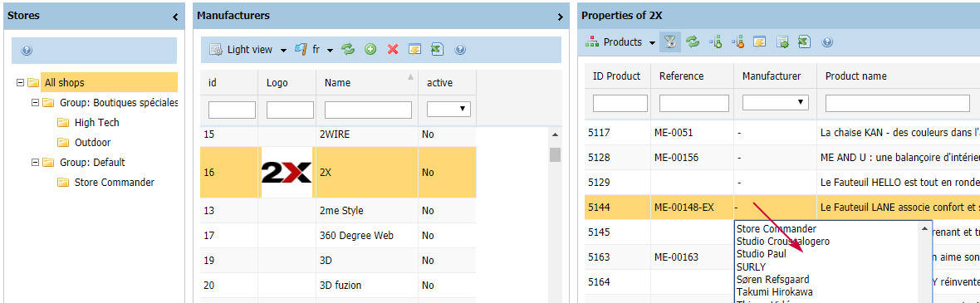Add a new manufacturer with green plus
The image size is (980, 303).
point(370,49)
